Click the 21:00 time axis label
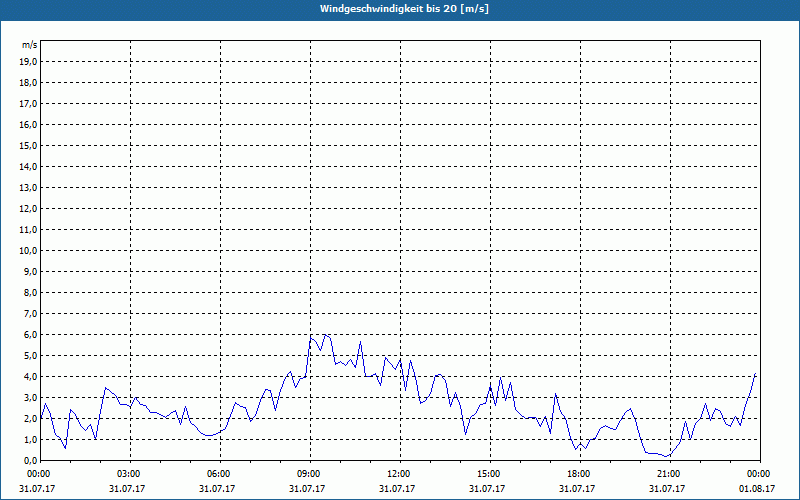800x500 pixels. coord(670,474)
